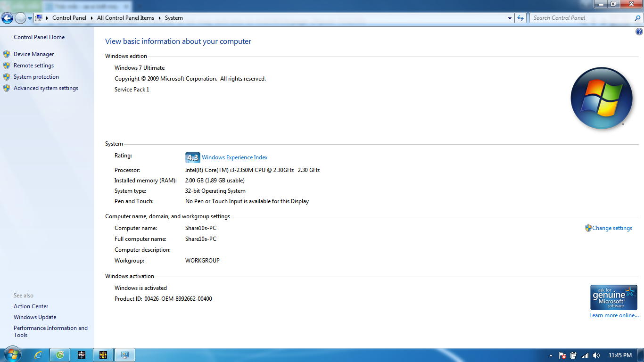
Task: Click the System control panel taskbar button
Action: (125, 355)
